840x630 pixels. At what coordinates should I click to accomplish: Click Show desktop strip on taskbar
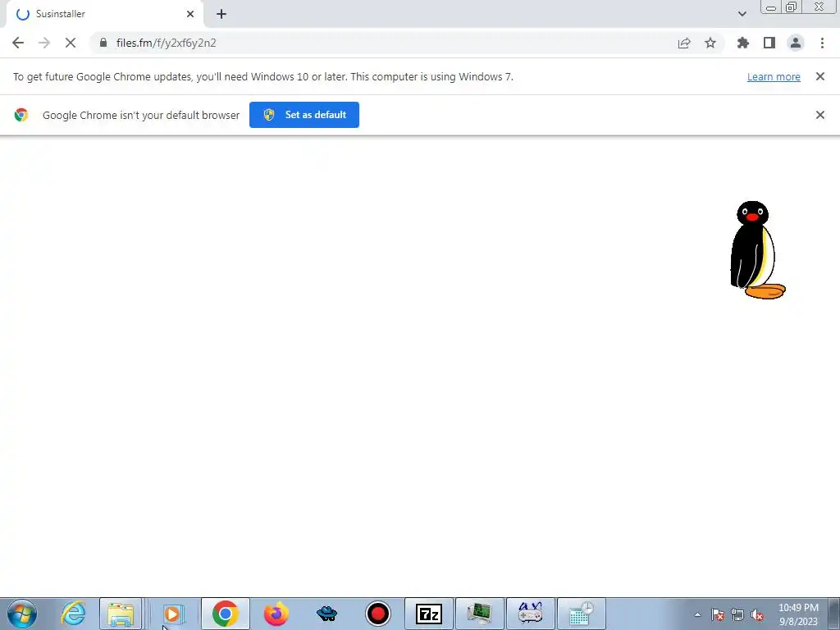point(834,614)
